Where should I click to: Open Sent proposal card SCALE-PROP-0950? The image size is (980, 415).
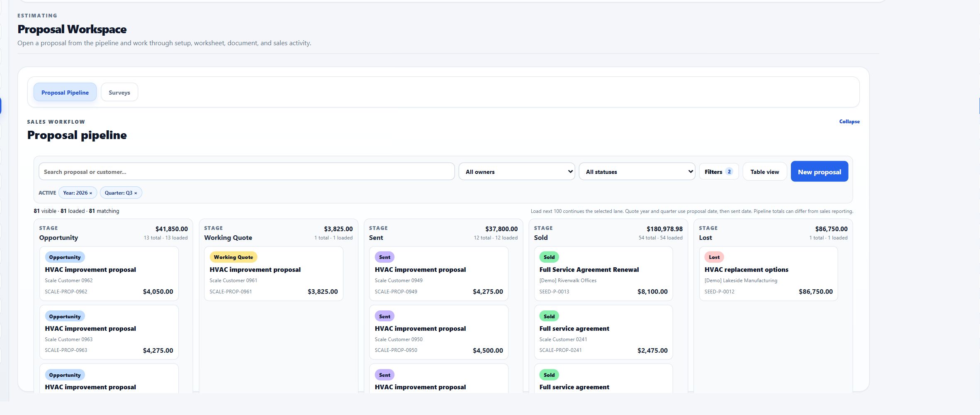[x=439, y=332]
